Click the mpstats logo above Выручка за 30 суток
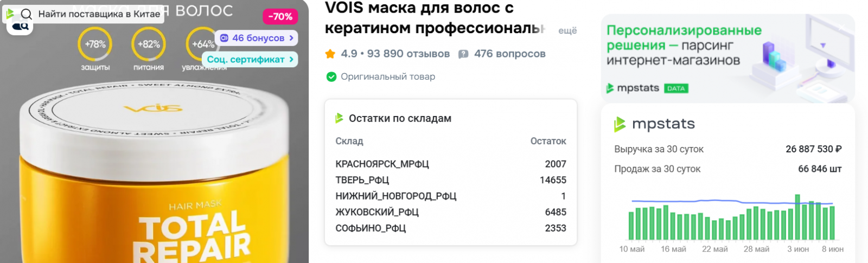 pyautogui.click(x=620, y=124)
